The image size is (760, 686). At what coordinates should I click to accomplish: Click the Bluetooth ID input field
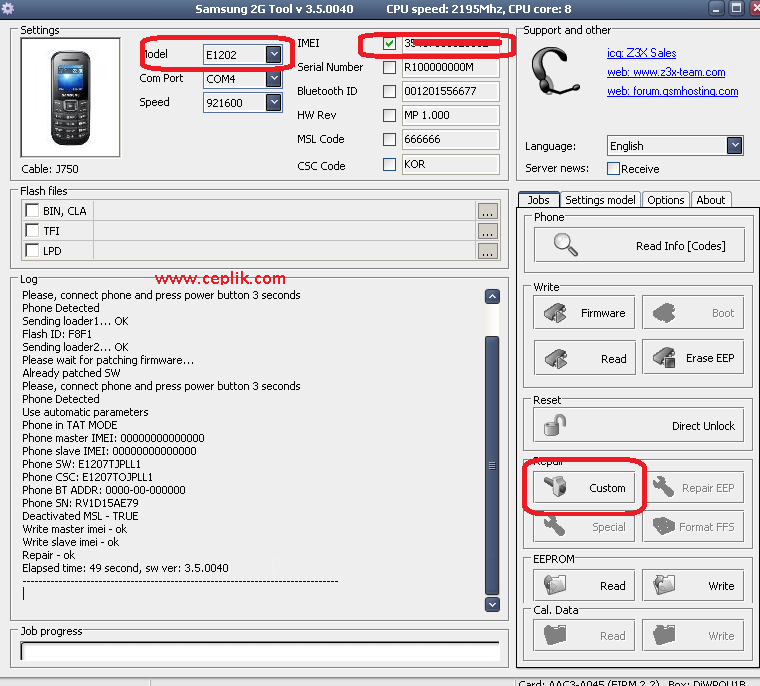pos(450,91)
